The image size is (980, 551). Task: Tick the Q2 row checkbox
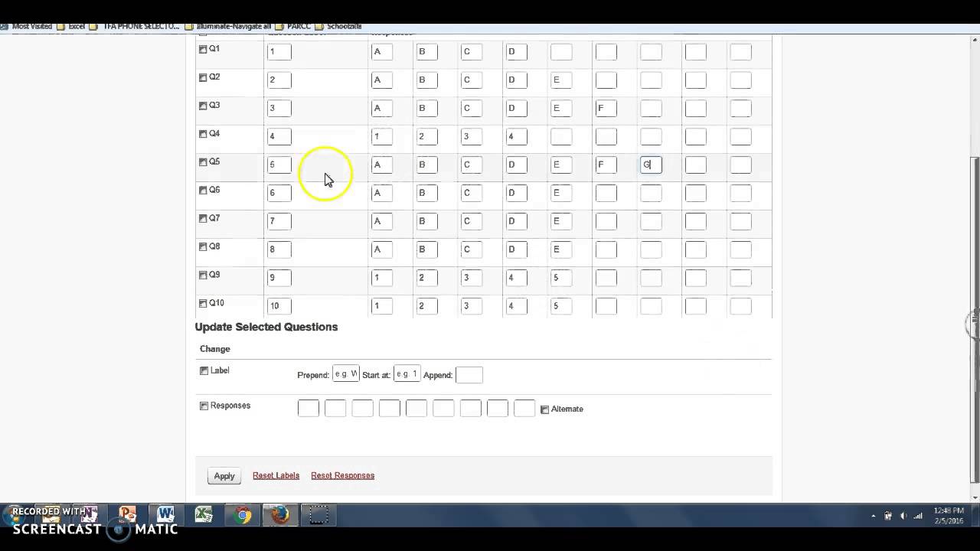point(203,77)
